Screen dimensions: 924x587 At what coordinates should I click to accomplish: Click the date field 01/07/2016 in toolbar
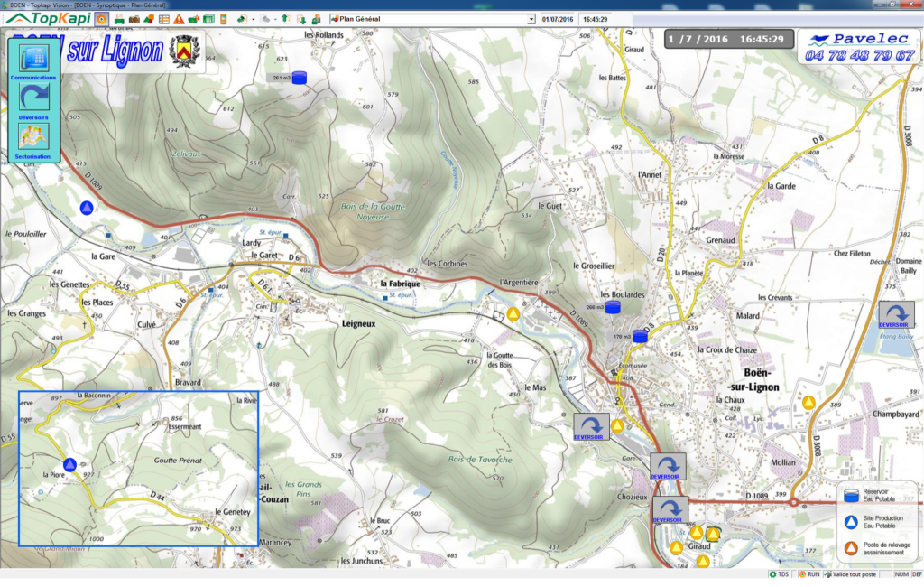point(558,20)
